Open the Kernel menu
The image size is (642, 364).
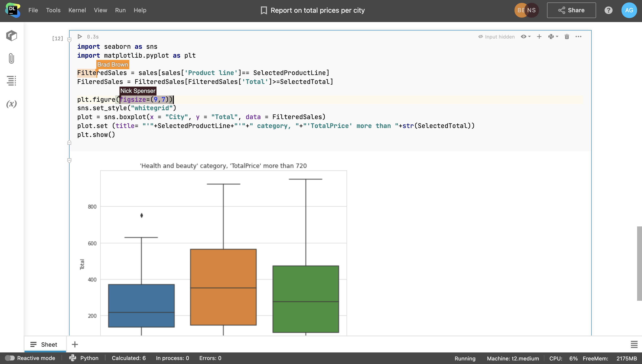pos(77,10)
